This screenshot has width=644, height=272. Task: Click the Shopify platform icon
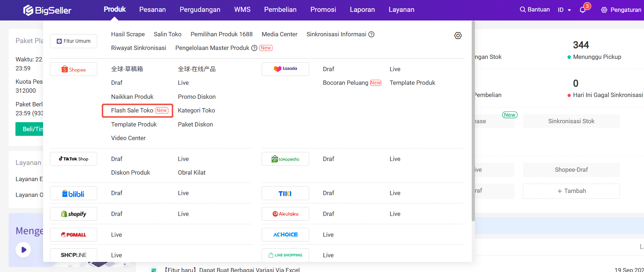coord(74,214)
